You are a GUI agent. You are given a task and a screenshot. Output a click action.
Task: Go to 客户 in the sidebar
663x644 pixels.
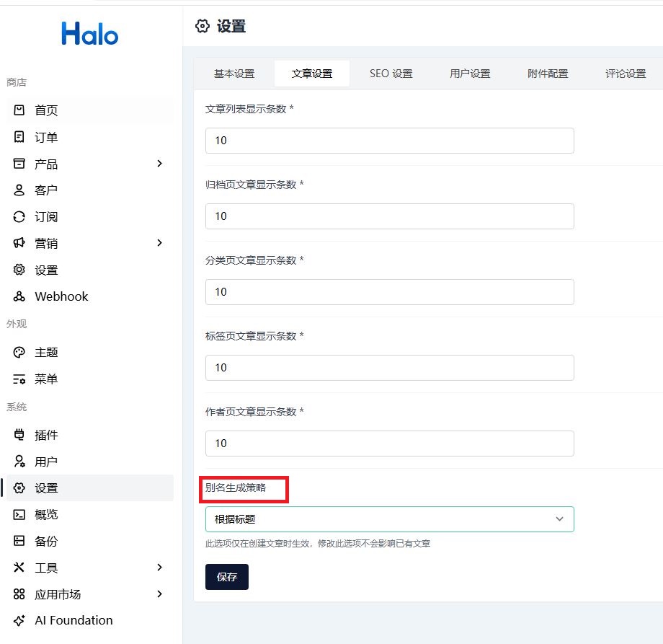tap(90, 190)
